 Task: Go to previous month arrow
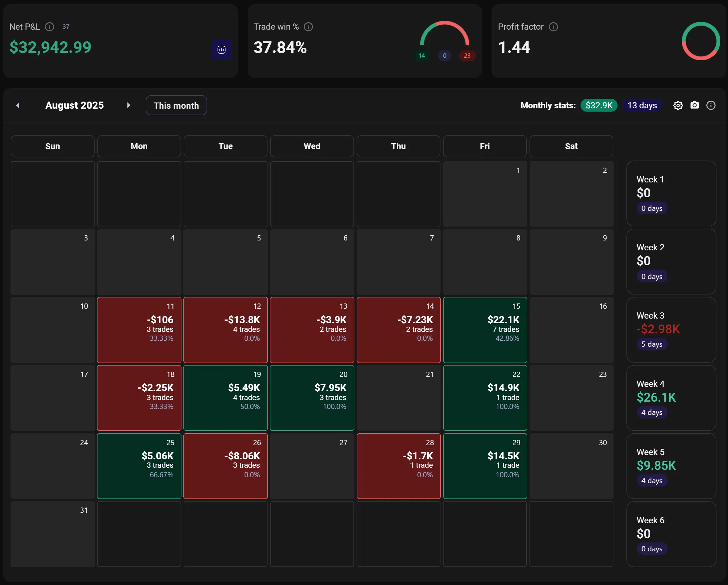click(18, 105)
